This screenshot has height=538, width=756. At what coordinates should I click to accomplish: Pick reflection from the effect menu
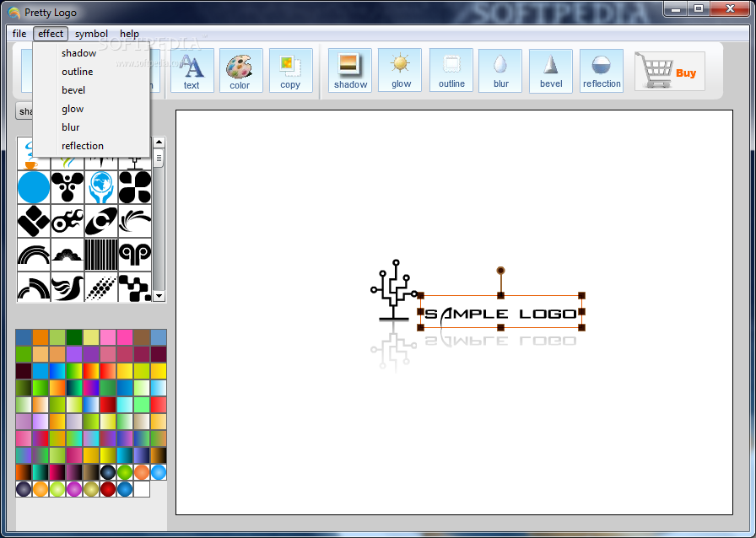[91, 146]
